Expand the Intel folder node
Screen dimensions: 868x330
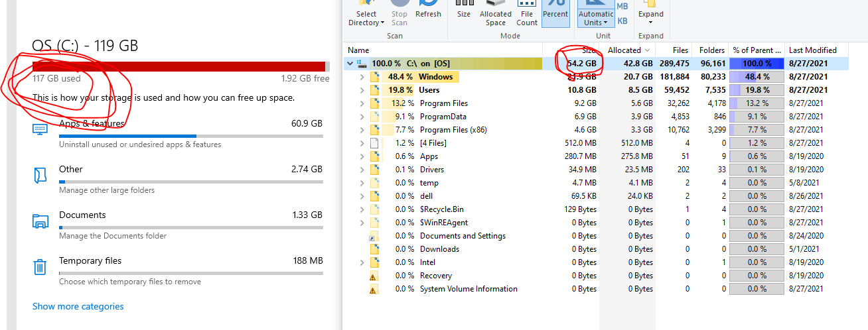click(x=362, y=262)
